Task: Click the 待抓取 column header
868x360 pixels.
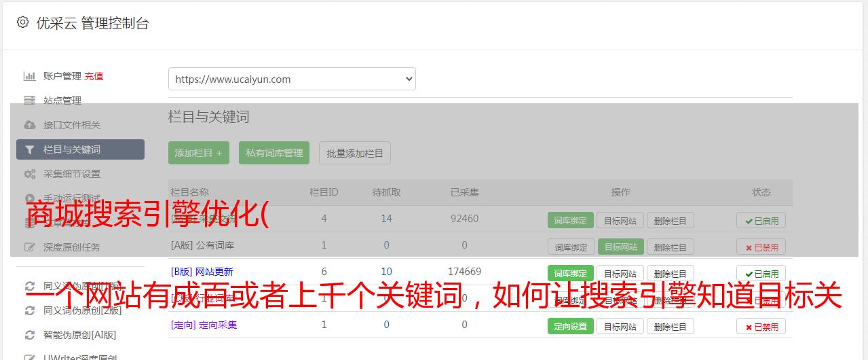Action: (386, 192)
